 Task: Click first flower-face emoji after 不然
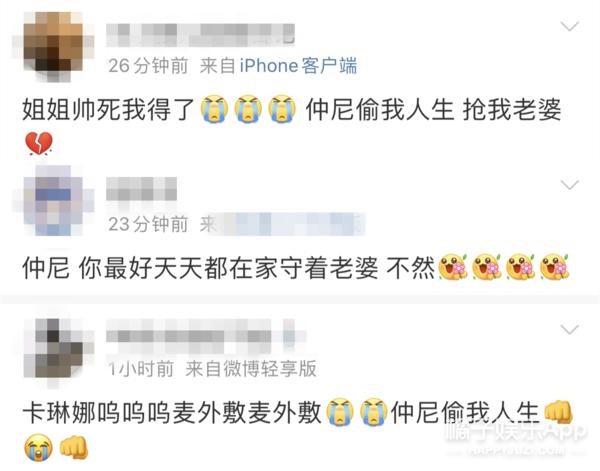click(452, 267)
